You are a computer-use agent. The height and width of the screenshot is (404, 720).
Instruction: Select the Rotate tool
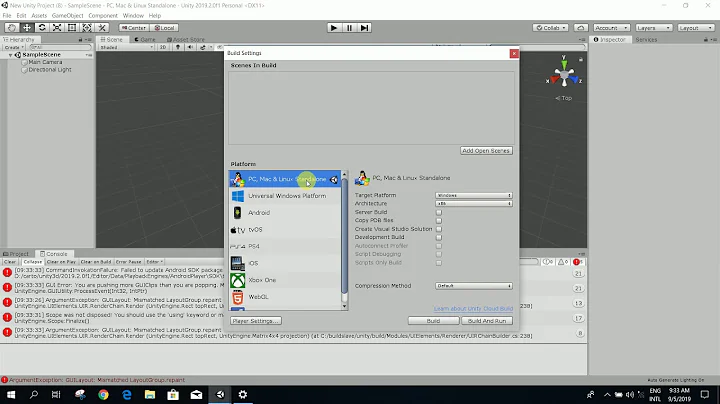[42, 28]
